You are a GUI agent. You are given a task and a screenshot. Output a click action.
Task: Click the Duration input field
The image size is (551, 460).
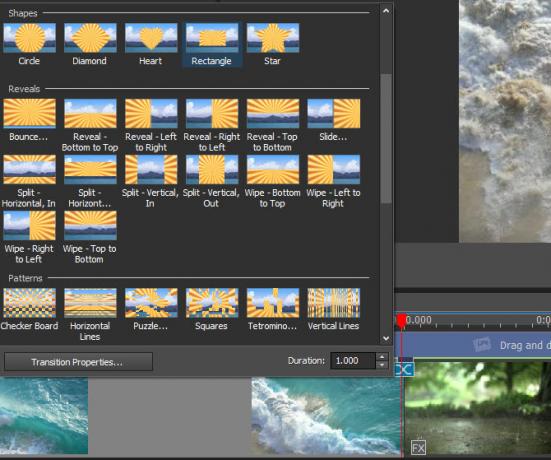[x=353, y=361]
